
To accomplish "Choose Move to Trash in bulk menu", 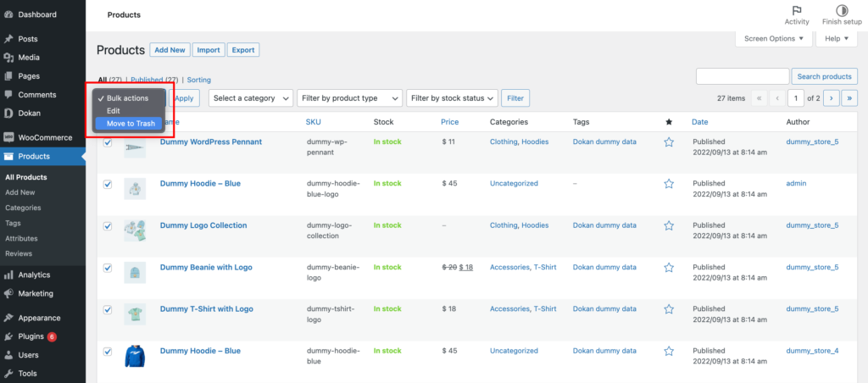I will click(129, 124).
